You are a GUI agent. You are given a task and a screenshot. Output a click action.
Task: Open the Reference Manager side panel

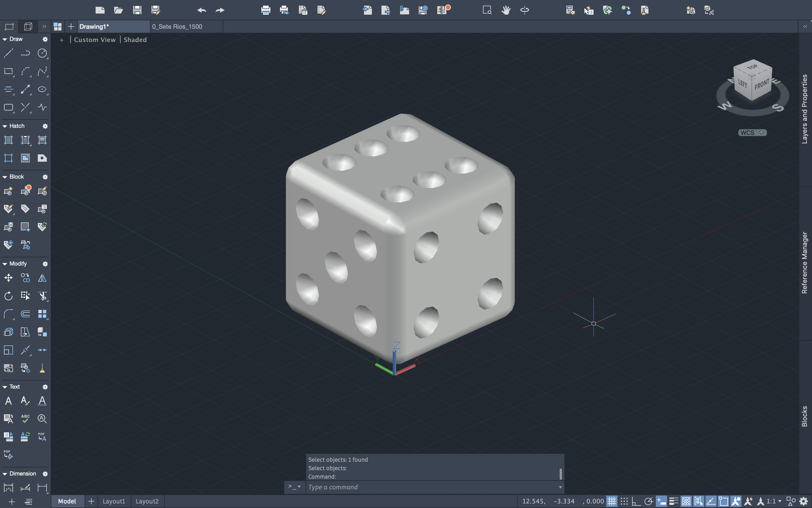click(x=805, y=262)
